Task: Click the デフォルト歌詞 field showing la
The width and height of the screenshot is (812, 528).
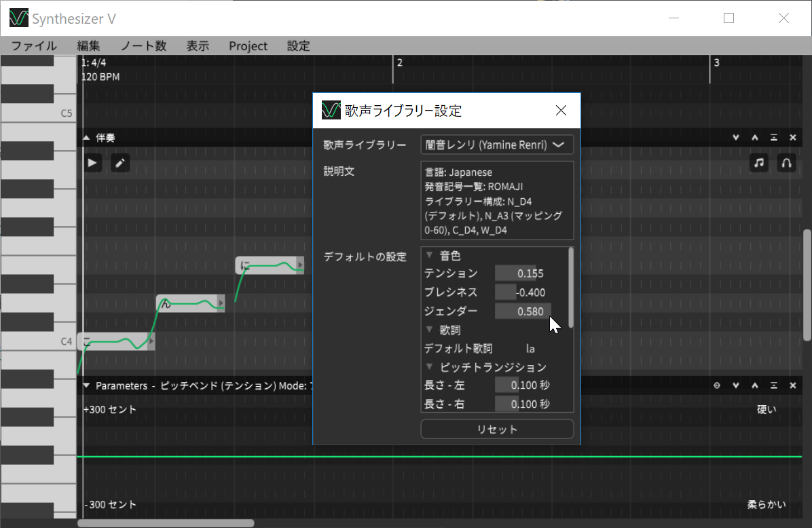Action: (530, 348)
